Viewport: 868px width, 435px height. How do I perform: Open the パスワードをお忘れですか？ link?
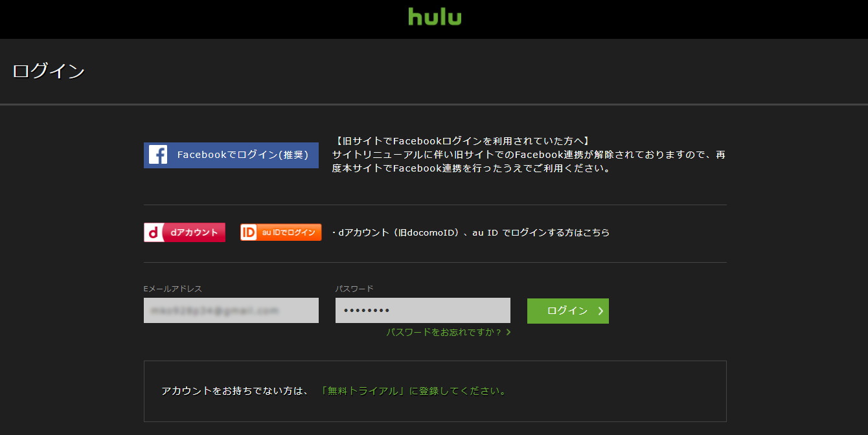[444, 332]
